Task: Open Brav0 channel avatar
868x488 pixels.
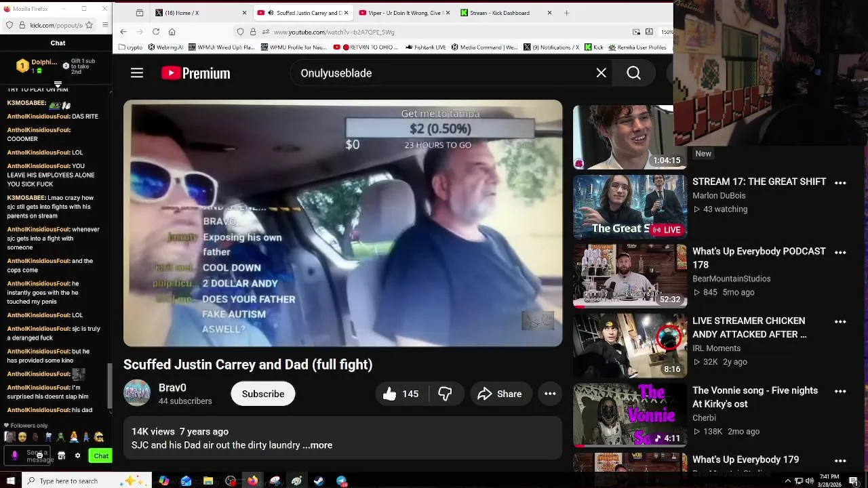Action: click(x=136, y=393)
